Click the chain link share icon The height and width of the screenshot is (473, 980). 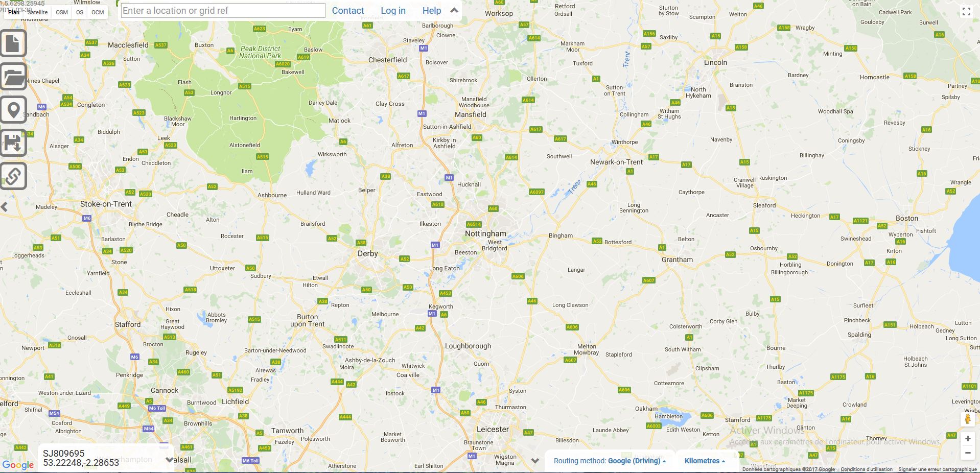(x=13, y=176)
